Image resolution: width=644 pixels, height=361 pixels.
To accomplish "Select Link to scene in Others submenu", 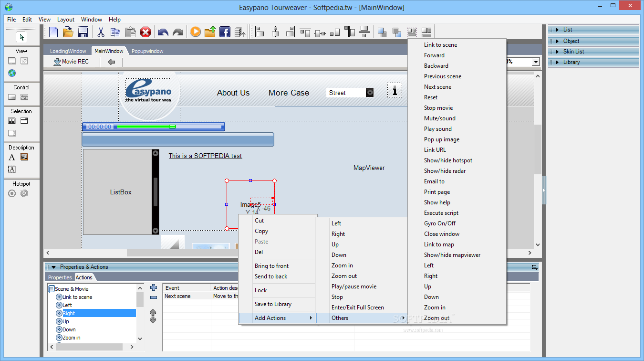I will pos(440,45).
